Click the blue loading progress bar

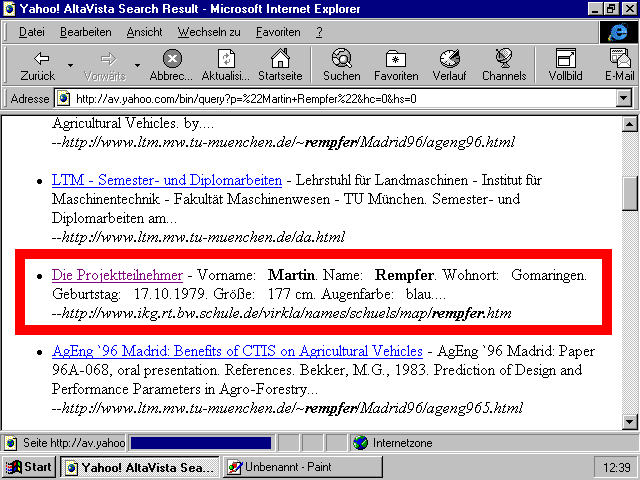201,443
